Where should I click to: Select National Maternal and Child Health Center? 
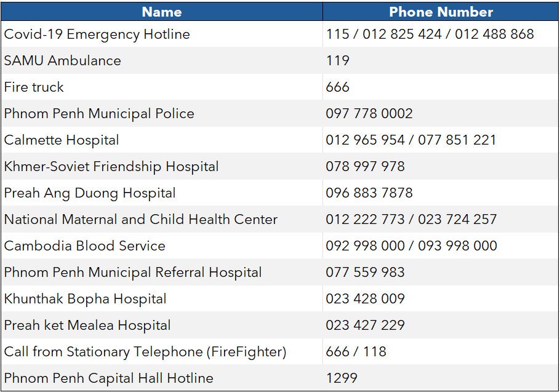[x=141, y=220]
